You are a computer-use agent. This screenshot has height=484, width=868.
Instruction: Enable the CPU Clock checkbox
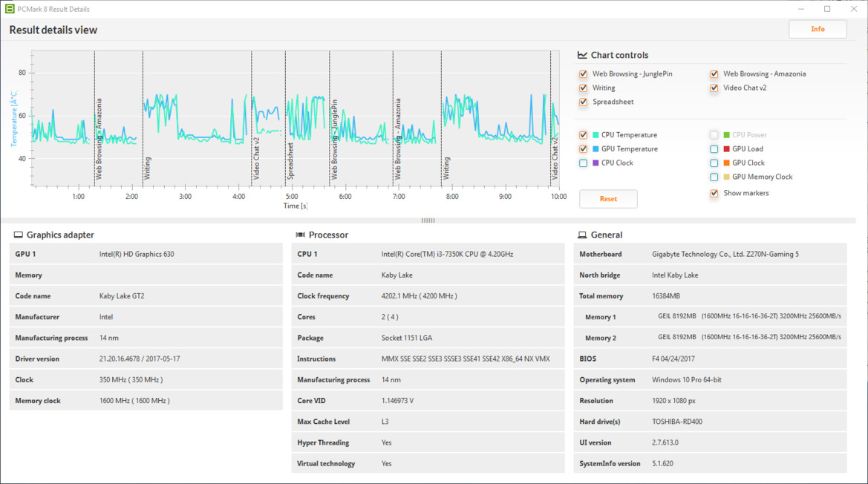[x=583, y=163]
